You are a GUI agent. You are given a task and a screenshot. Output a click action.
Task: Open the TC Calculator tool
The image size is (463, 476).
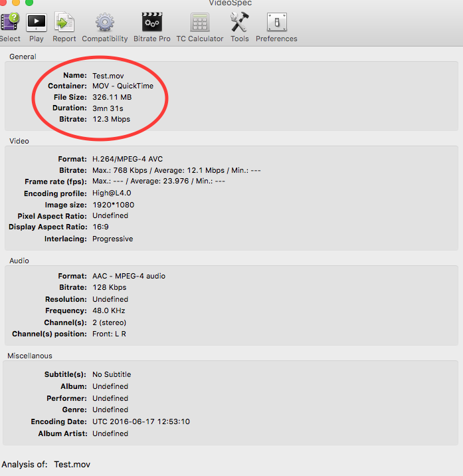[200, 22]
